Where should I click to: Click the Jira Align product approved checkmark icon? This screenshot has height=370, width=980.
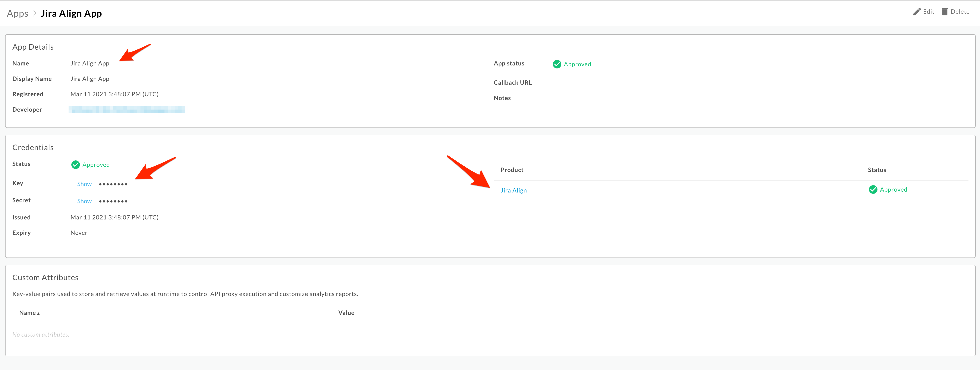click(873, 189)
